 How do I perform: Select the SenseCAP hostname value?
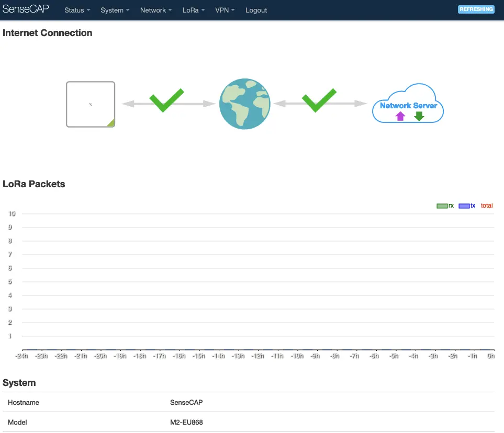[186, 403]
